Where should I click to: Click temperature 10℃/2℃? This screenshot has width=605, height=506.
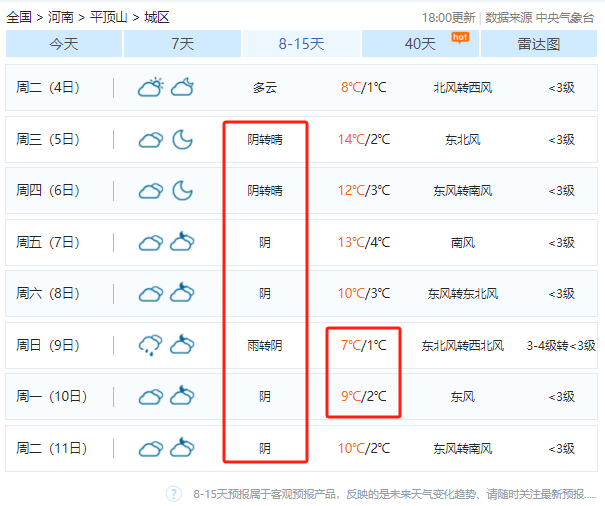pyautogui.click(x=364, y=448)
